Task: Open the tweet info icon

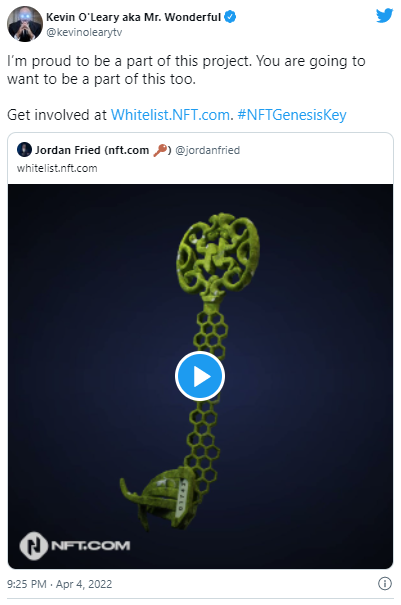Action: click(384, 583)
